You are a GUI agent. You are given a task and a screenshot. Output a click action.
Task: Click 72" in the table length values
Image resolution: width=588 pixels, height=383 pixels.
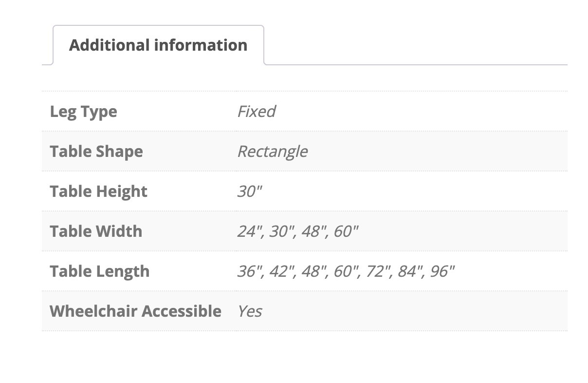pos(378,271)
